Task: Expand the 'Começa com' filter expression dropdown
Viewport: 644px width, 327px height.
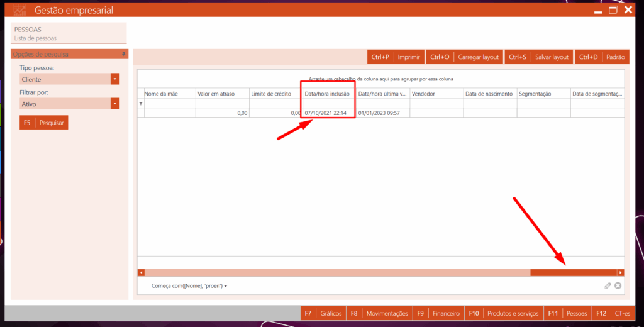Action: (x=225, y=286)
